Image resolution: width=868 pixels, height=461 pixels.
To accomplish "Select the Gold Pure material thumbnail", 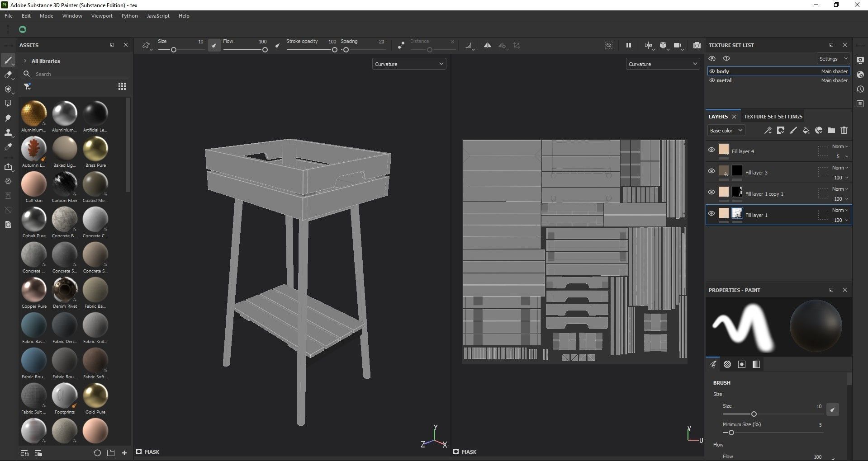I will (95, 395).
